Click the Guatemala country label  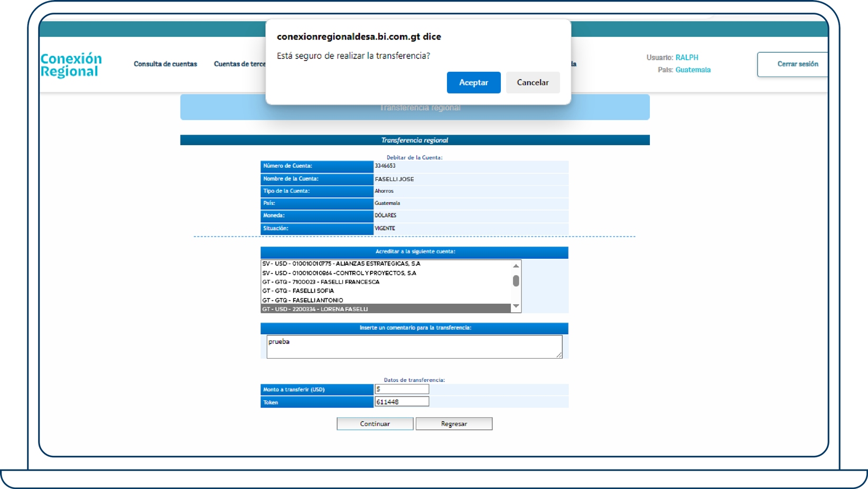[x=693, y=70]
